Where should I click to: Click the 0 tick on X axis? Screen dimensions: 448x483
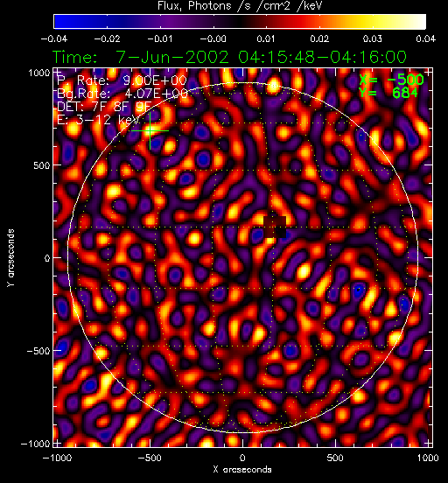[242, 458]
